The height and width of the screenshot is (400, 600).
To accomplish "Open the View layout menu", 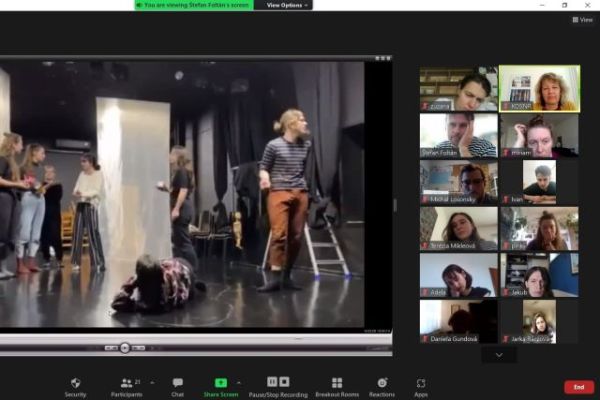I will 582,19.
